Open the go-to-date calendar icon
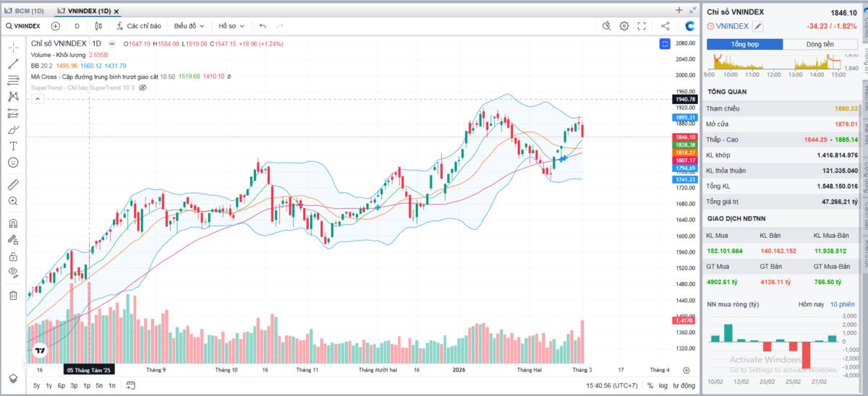The image size is (868, 396). tap(131, 386)
